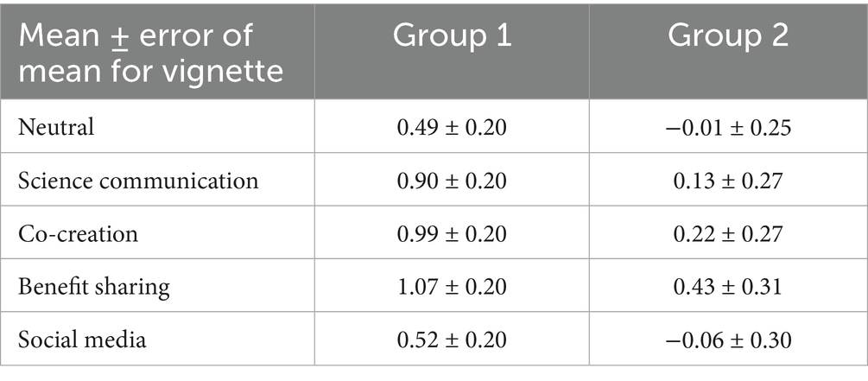Select the 0.52 ± 0.20 cell

(x=451, y=339)
